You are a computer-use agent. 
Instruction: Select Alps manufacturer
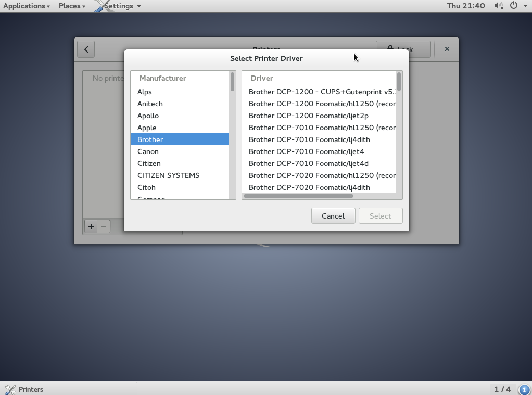(x=180, y=92)
